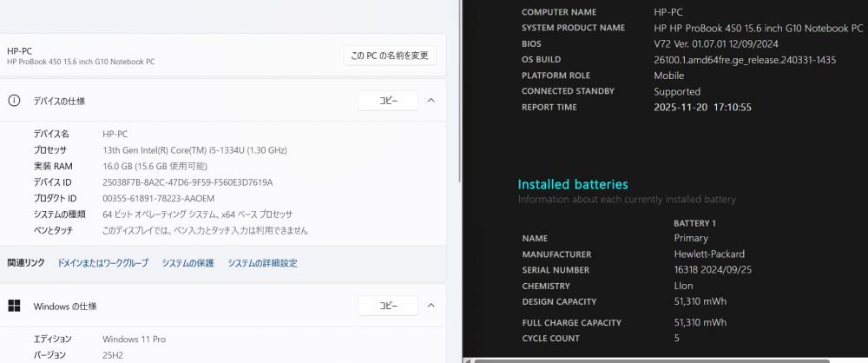Copy device specifications with コピー button
The width and height of the screenshot is (868, 363).
388,101
